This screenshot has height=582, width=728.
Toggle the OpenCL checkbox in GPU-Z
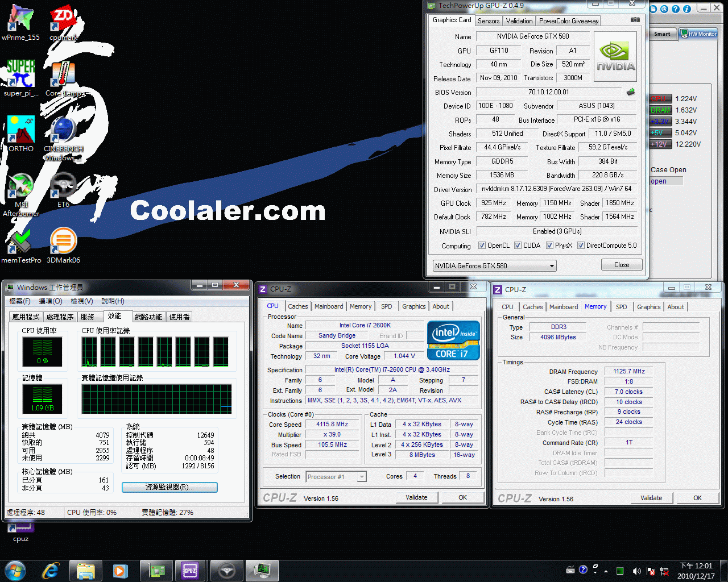click(482, 246)
